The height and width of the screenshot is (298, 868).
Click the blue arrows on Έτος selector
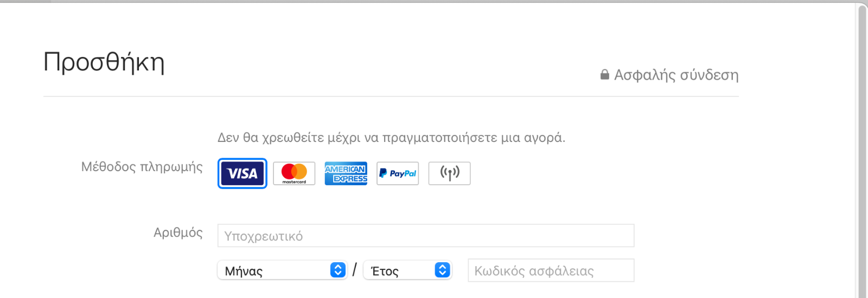click(x=443, y=270)
